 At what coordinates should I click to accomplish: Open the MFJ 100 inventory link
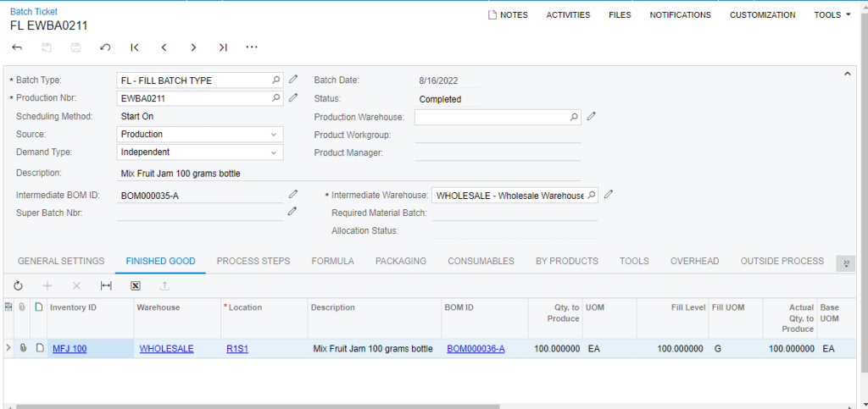tap(70, 349)
